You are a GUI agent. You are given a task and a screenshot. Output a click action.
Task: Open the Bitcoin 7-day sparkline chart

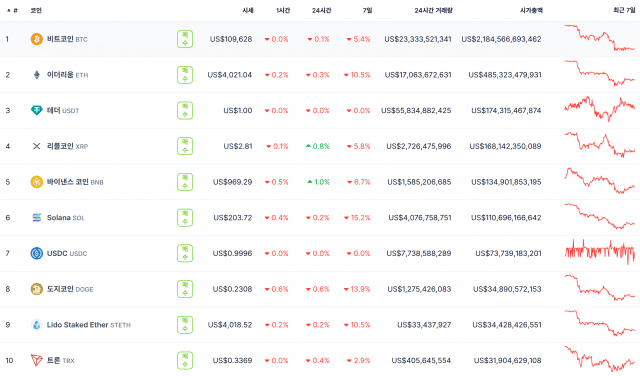click(600, 38)
